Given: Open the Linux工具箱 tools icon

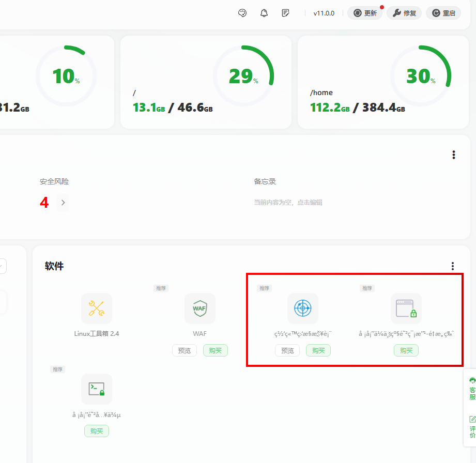Looking at the screenshot, I should pos(97,308).
